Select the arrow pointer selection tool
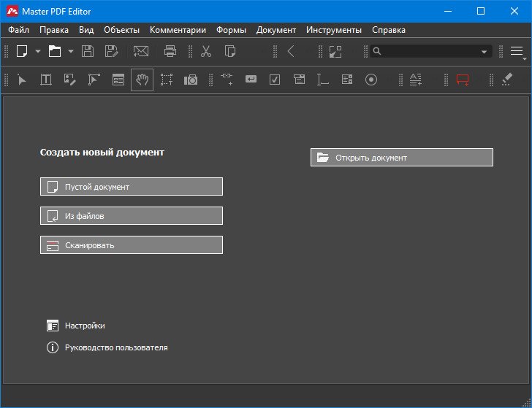532x408 pixels. click(22, 80)
